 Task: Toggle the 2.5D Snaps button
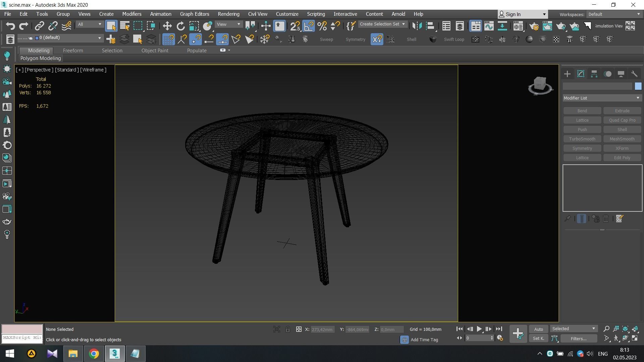295,26
